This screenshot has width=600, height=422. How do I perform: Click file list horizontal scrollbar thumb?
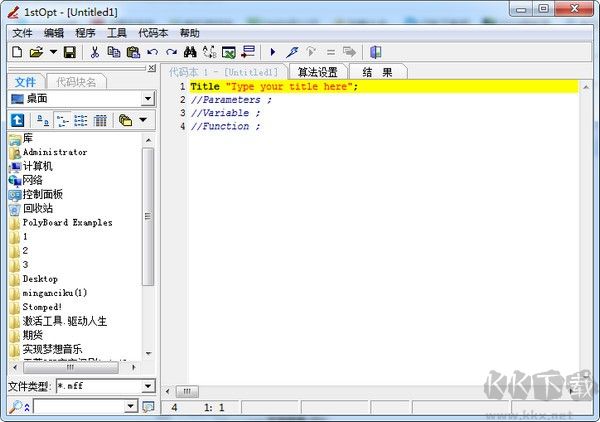pos(70,368)
